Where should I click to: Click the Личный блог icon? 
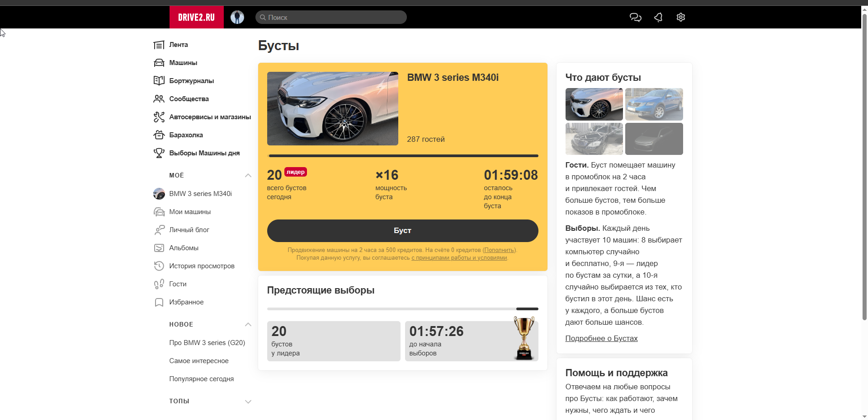[159, 230]
